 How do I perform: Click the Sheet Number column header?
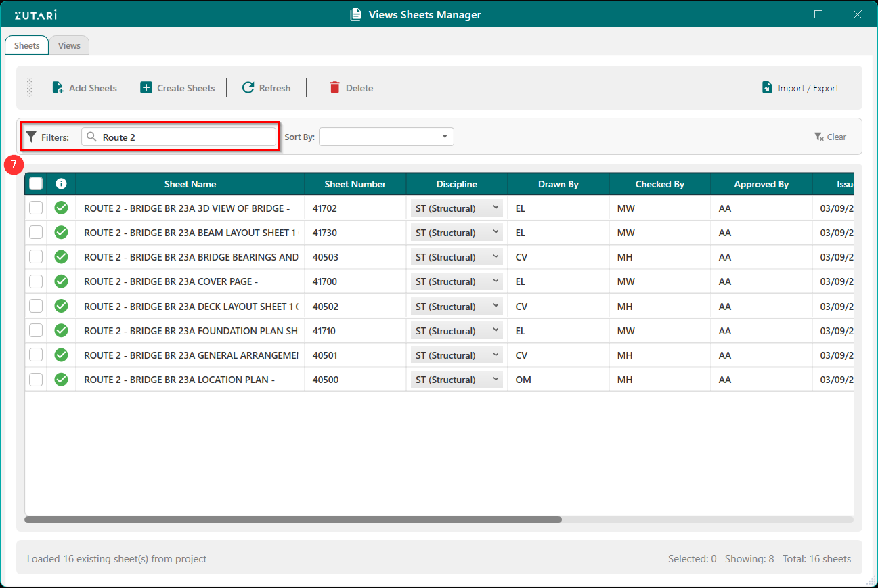coord(355,184)
